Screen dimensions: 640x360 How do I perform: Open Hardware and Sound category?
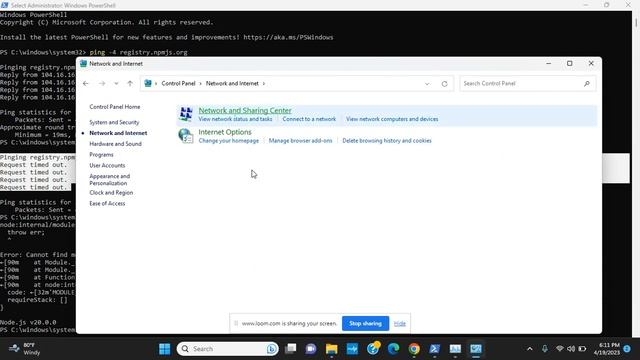[116, 144]
